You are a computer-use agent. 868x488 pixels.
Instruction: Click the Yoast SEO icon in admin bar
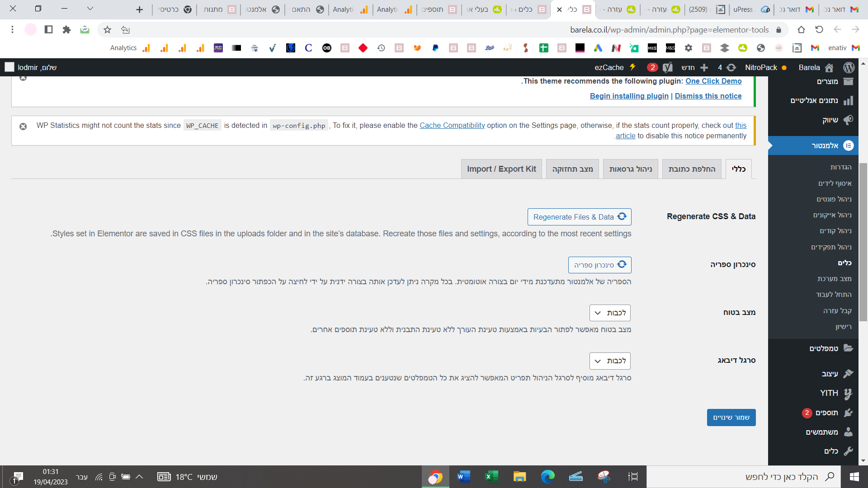pos(668,67)
